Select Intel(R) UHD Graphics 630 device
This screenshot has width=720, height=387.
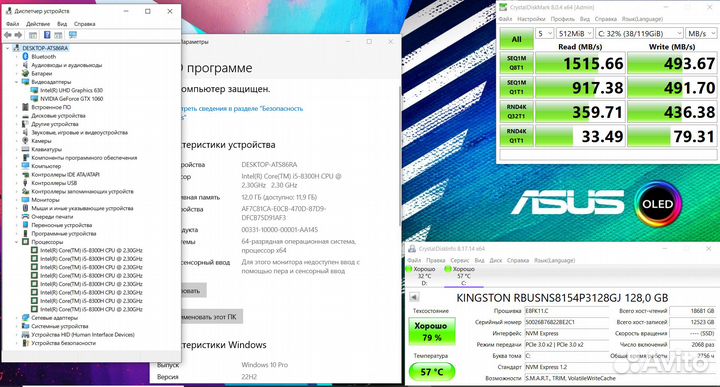coord(71,90)
